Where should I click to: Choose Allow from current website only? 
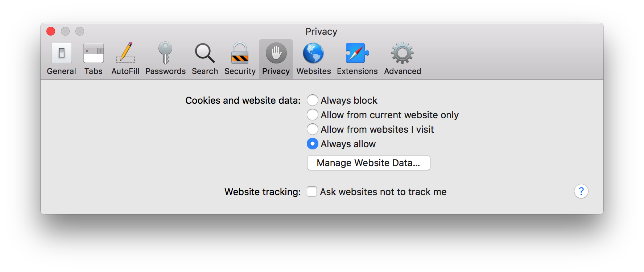click(x=313, y=115)
